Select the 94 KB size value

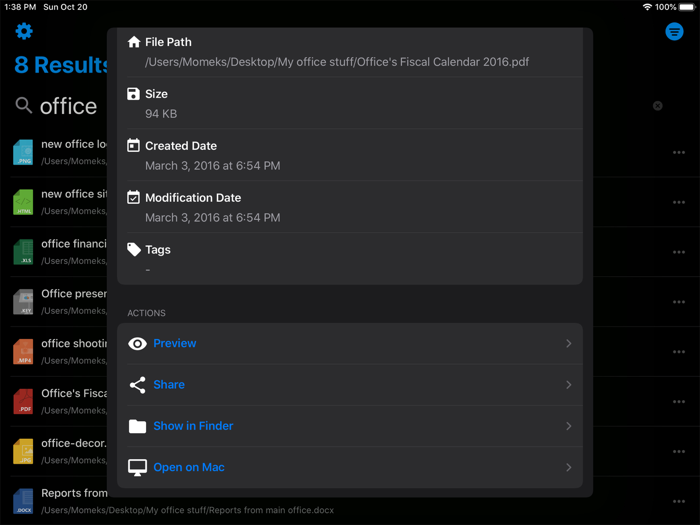click(161, 114)
